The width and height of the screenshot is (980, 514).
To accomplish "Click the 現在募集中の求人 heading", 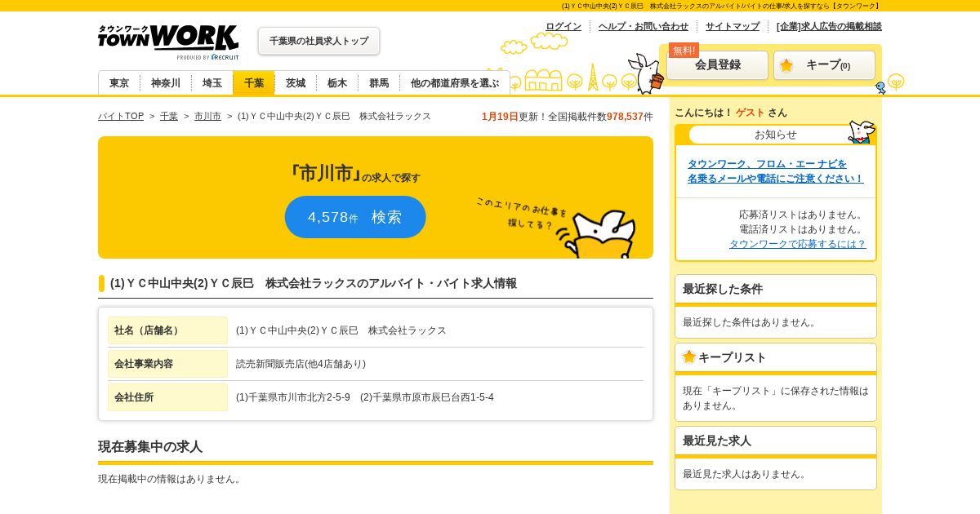I will (x=150, y=447).
